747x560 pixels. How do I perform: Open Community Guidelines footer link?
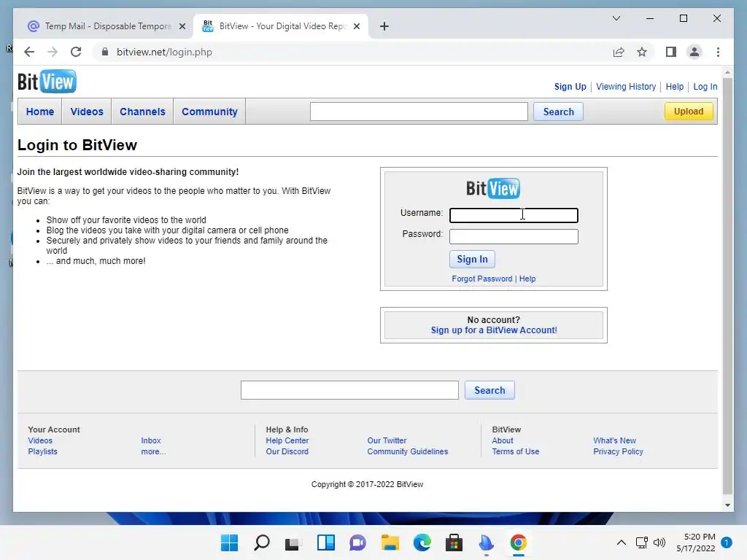pyautogui.click(x=407, y=451)
